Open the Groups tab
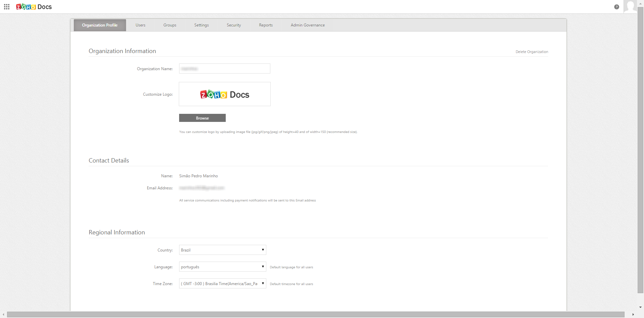This screenshot has width=644, height=318. tap(170, 25)
